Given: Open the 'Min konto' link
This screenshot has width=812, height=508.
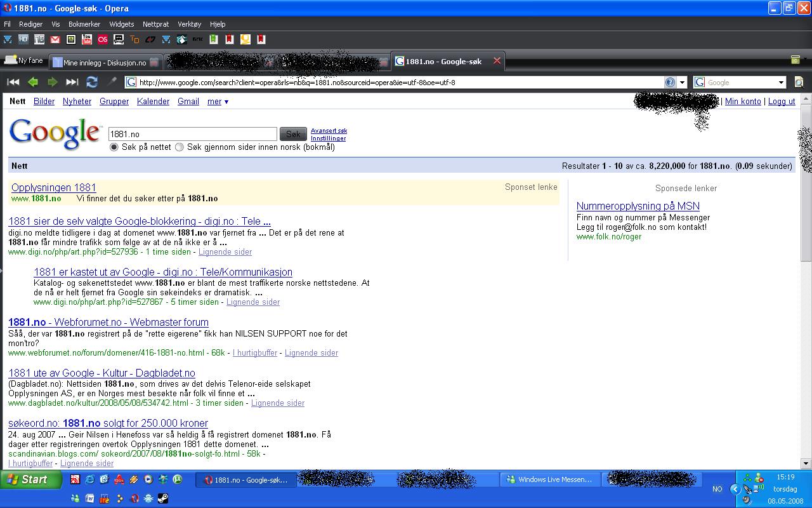Looking at the screenshot, I should click(743, 102).
